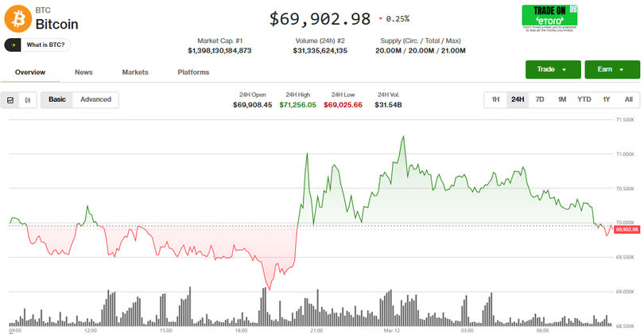Open the Platforms tab
Viewport: 644px width, 334px height.
pyautogui.click(x=193, y=72)
